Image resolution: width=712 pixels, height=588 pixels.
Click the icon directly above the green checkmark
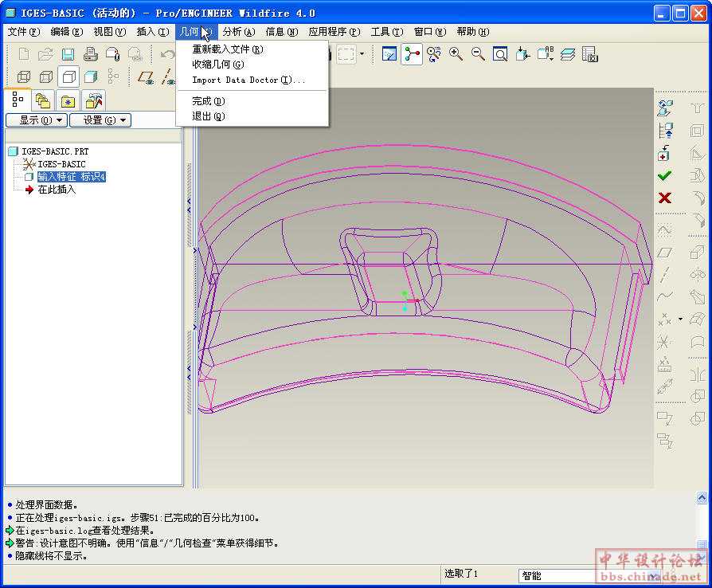[x=665, y=153]
